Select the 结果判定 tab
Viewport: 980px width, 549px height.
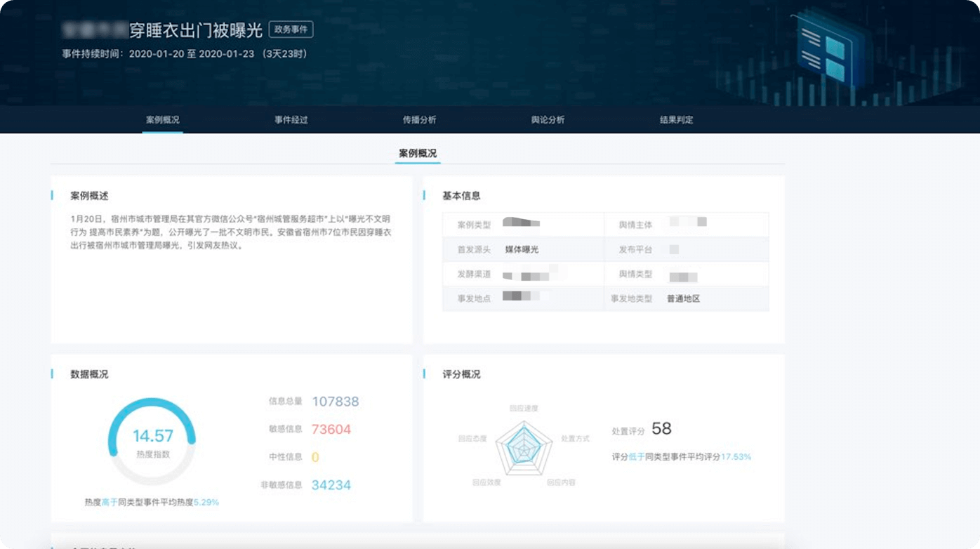[676, 120]
